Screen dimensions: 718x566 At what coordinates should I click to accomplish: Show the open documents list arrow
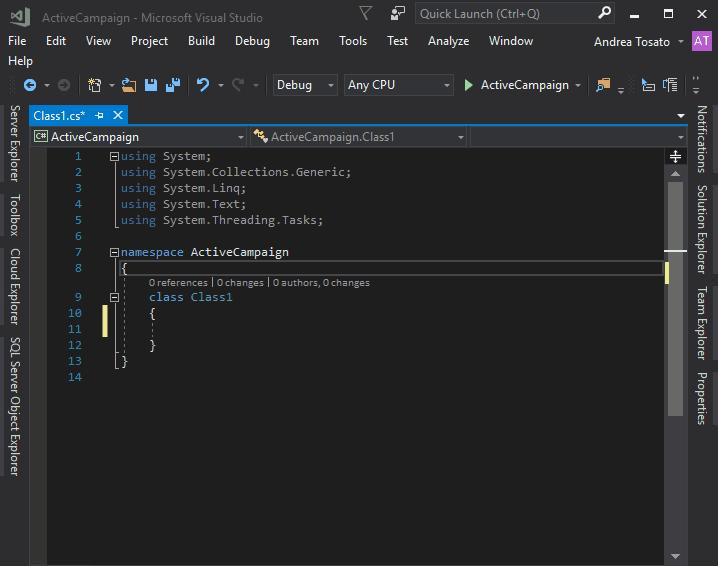tap(681, 116)
